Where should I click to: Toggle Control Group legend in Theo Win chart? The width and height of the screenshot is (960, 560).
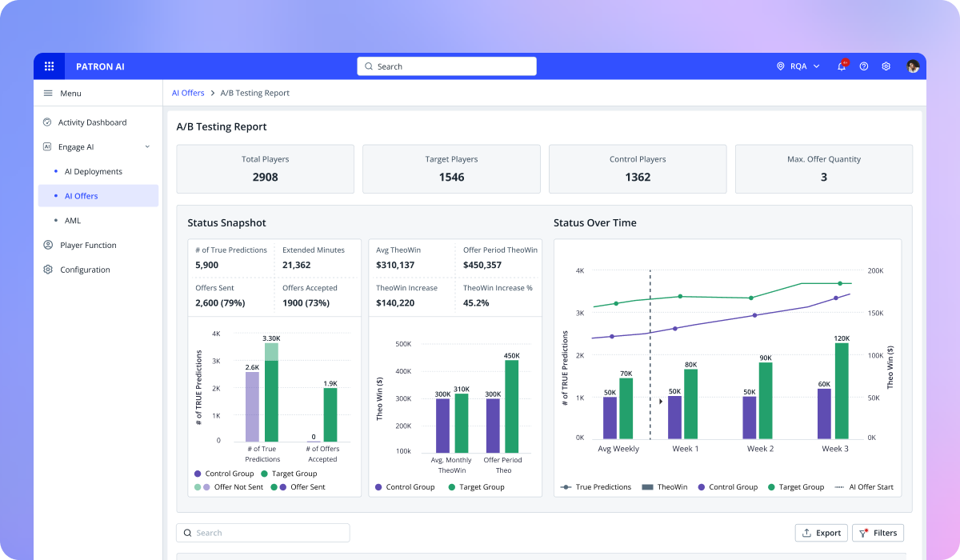tap(405, 487)
